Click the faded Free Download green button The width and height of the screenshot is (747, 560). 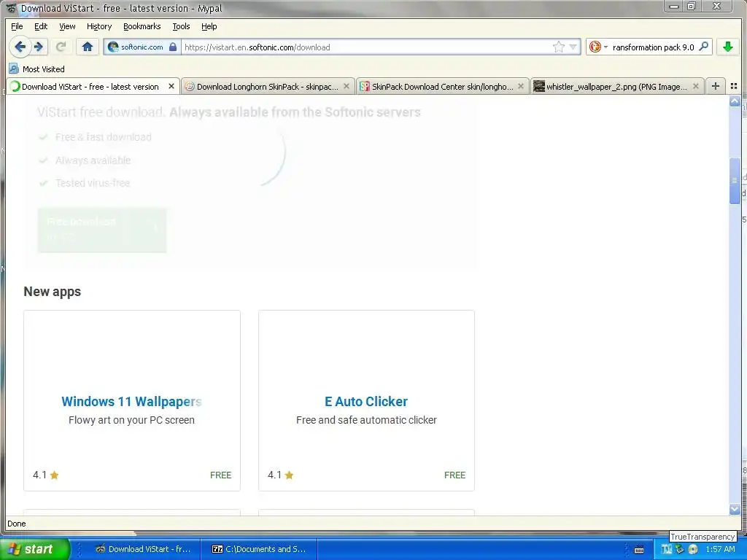102,230
